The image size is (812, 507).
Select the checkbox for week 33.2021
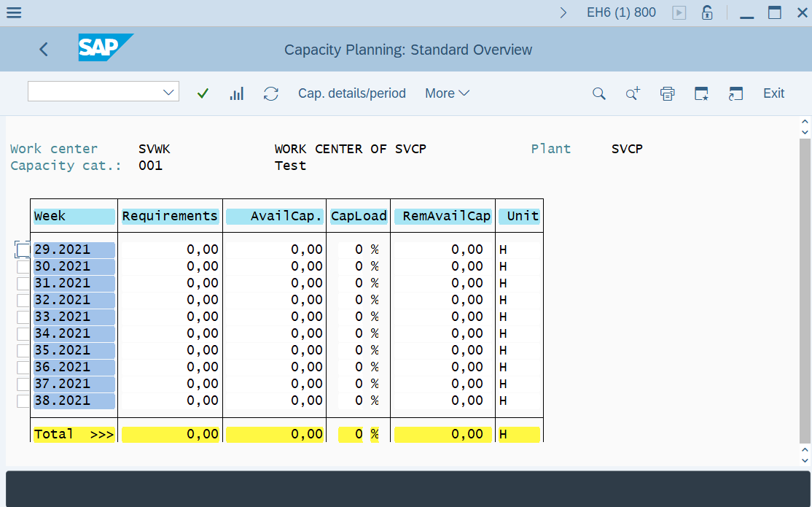pyautogui.click(x=22, y=317)
